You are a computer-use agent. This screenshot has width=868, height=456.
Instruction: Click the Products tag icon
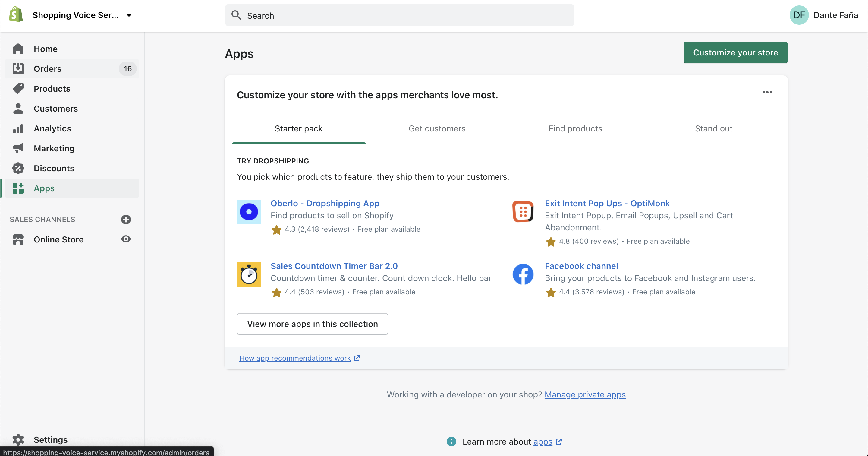tap(18, 89)
